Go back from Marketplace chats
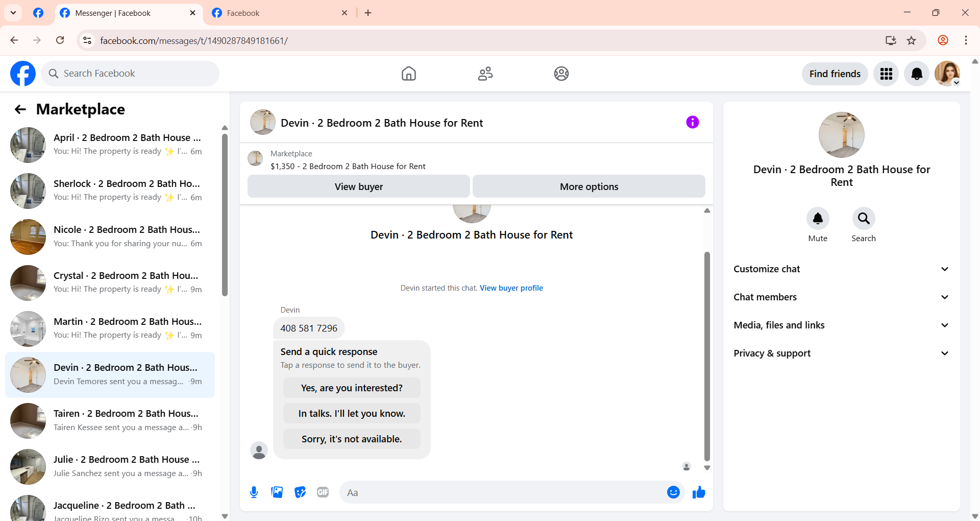The height and width of the screenshot is (521, 980). [20, 109]
